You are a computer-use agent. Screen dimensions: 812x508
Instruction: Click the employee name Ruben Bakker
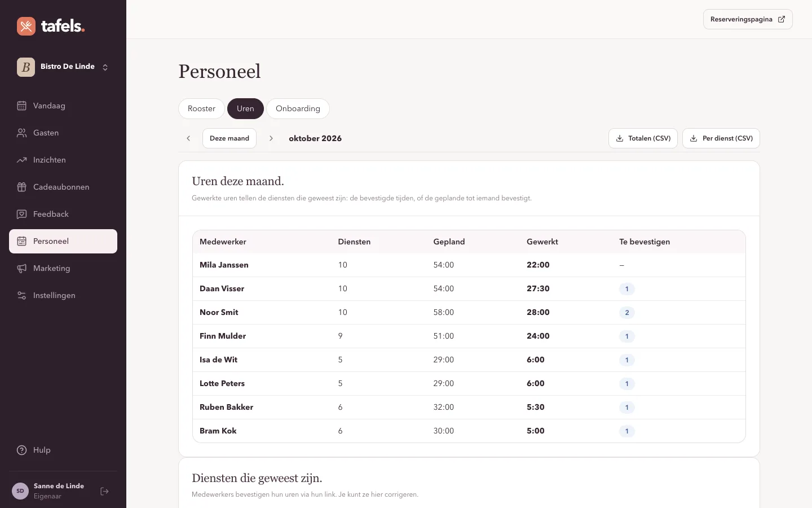(x=226, y=407)
